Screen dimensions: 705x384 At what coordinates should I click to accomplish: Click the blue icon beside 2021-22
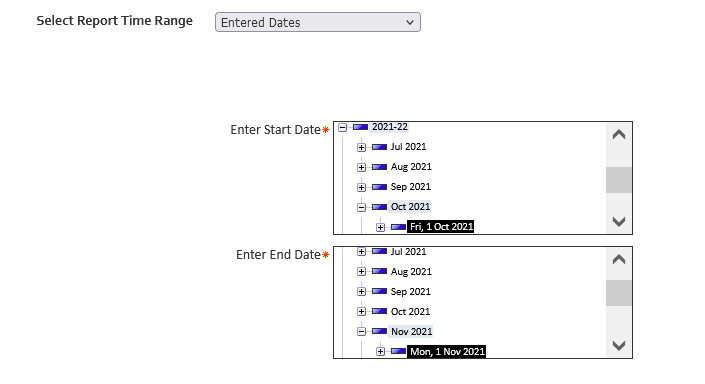[x=361, y=127]
